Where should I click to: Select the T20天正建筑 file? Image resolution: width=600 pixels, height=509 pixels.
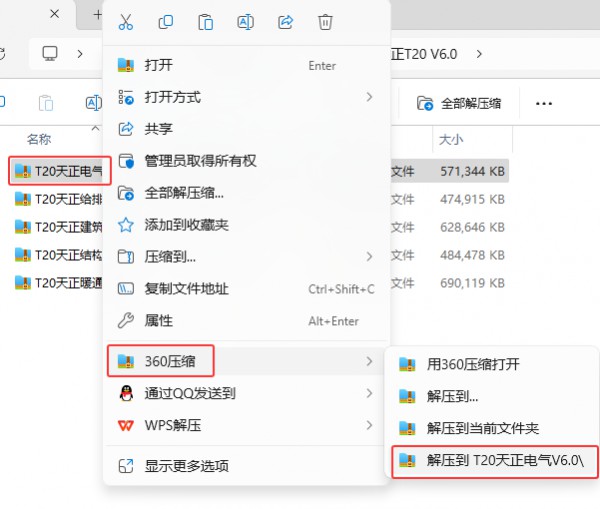58,227
